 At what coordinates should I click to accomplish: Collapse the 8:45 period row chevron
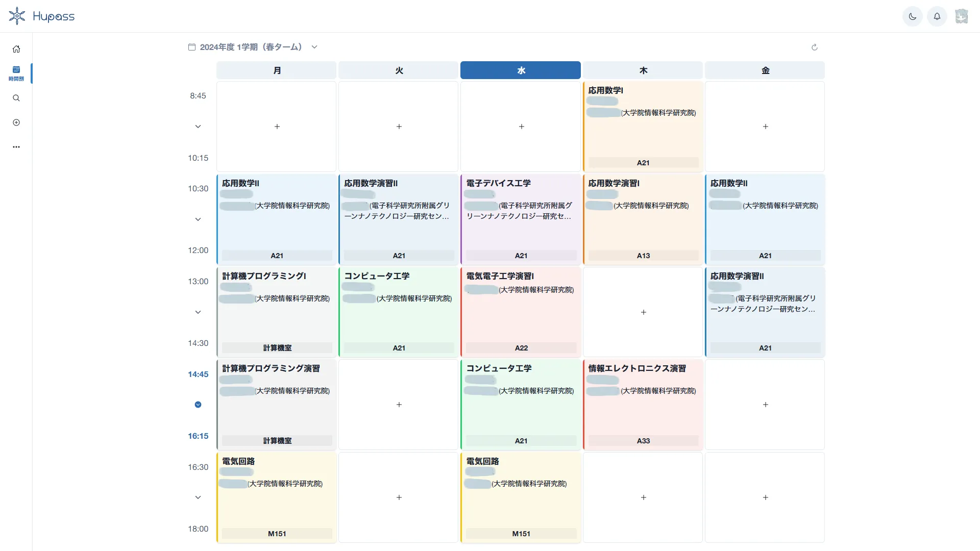click(198, 127)
